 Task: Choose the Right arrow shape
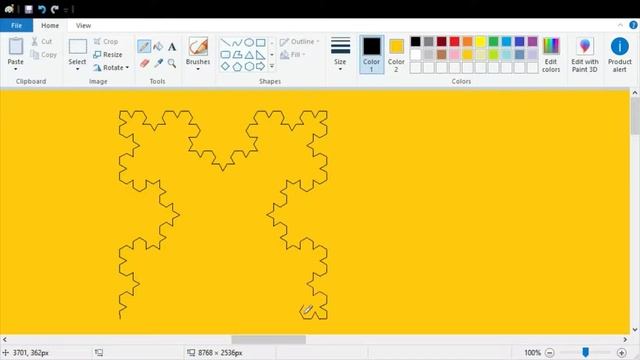click(260, 66)
